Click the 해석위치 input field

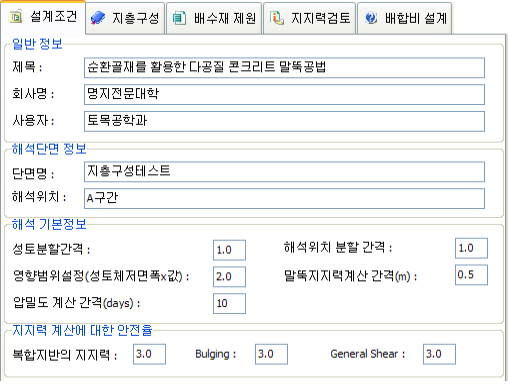tap(284, 198)
